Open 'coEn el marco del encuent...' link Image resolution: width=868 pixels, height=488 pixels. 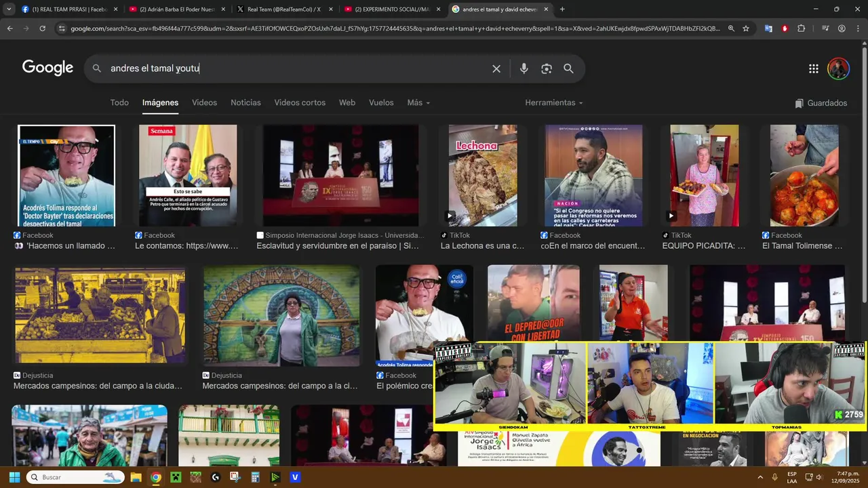(593, 246)
